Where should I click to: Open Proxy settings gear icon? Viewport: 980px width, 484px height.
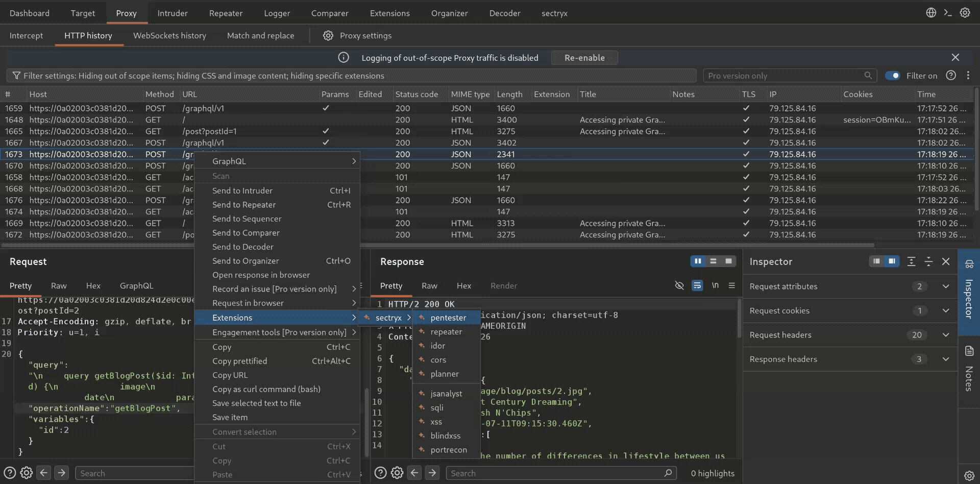(328, 35)
